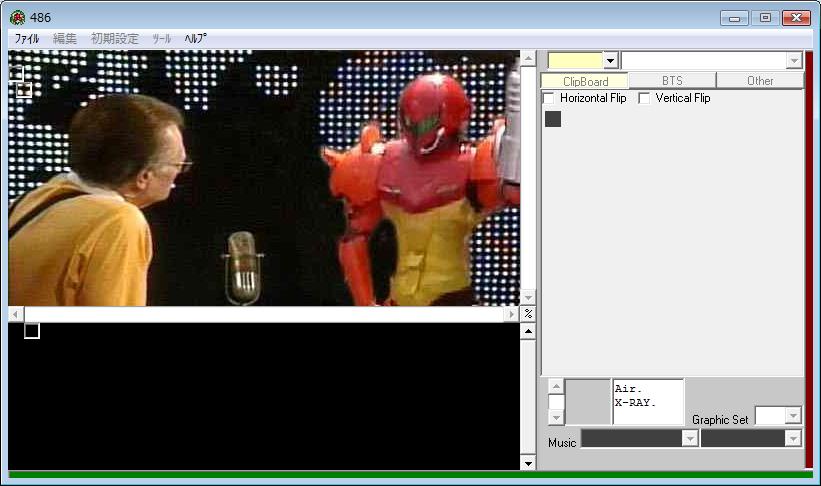Viewport: 821px width, 486px height.
Task: Click the dark gray tile in ClipBoard
Action: click(553, 119)
